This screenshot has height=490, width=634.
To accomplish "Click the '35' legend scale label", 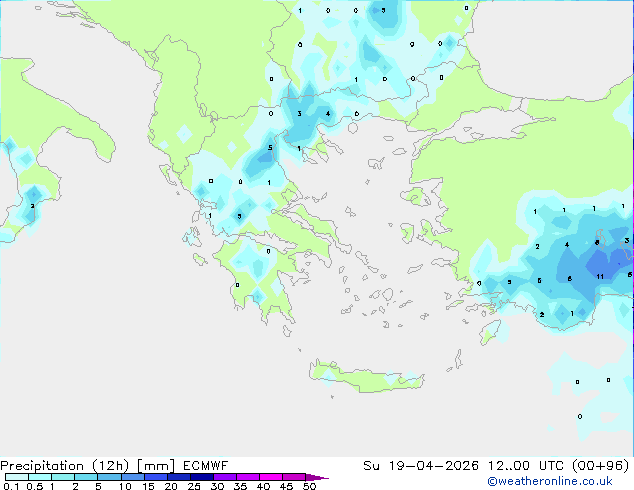I will (x=241, y=486).
